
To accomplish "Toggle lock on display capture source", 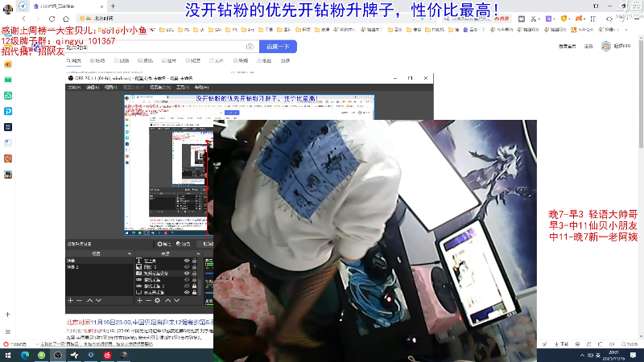I will [194, 292].
